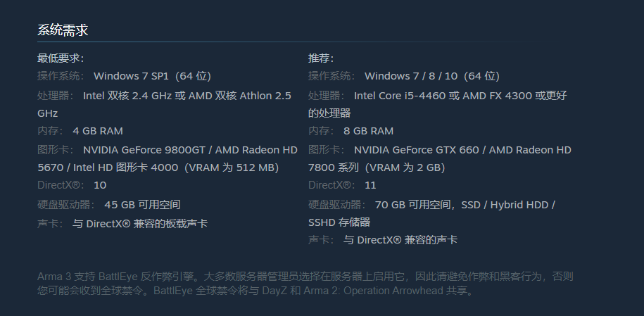This screenshot has width=644, height=316.
Task: Click the BattlEye anti-cheat notice paragraph
Action: [x=305, y=284]
